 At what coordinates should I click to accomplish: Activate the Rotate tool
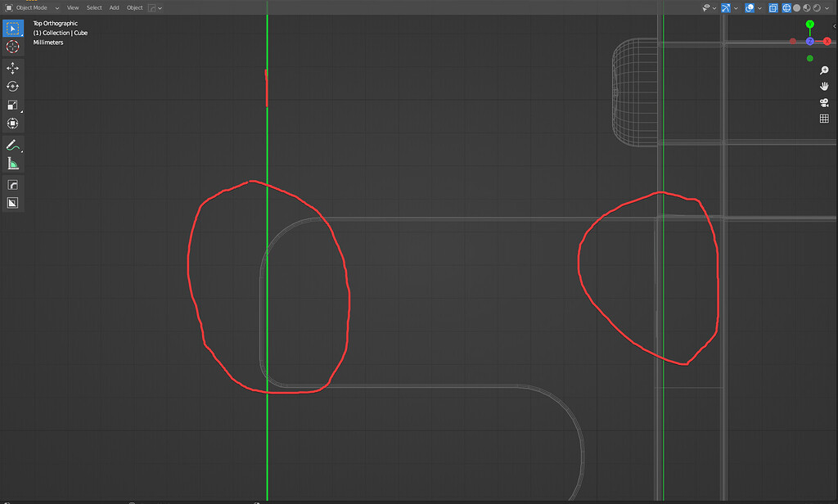point(13,87)
